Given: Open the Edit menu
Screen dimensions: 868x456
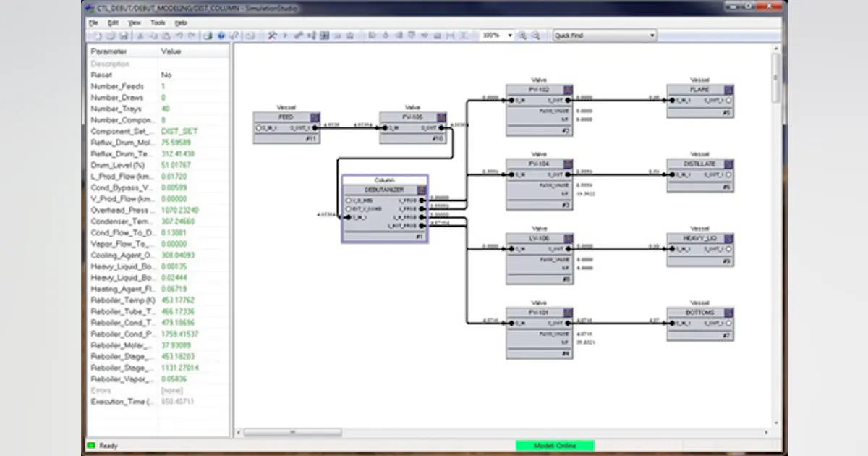Looking at the screenshot, I should coord(114,22).
